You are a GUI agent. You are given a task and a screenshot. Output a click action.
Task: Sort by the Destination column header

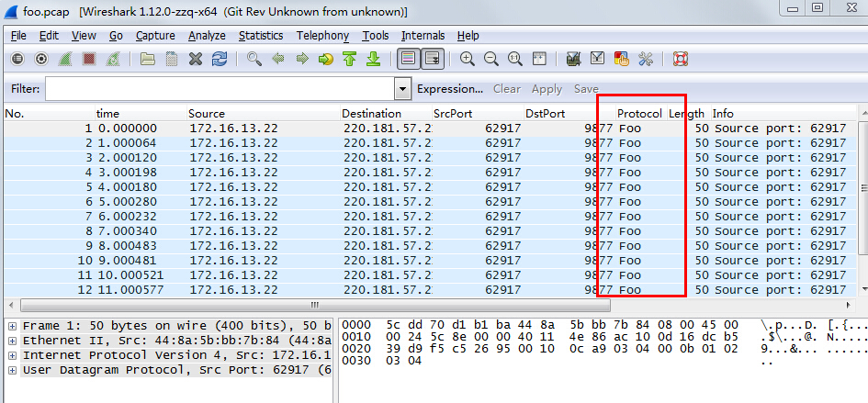tap(386, 114)
